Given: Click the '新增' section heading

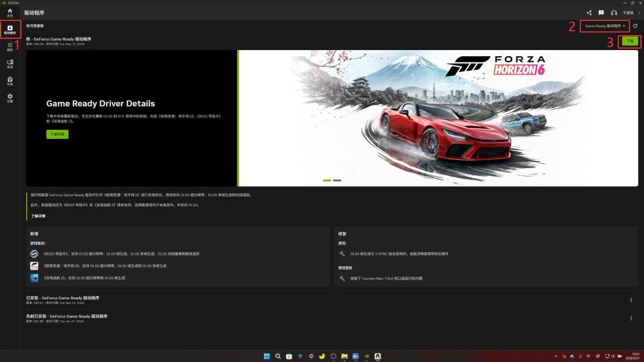Looking at the screenshot, I should 34,234.
